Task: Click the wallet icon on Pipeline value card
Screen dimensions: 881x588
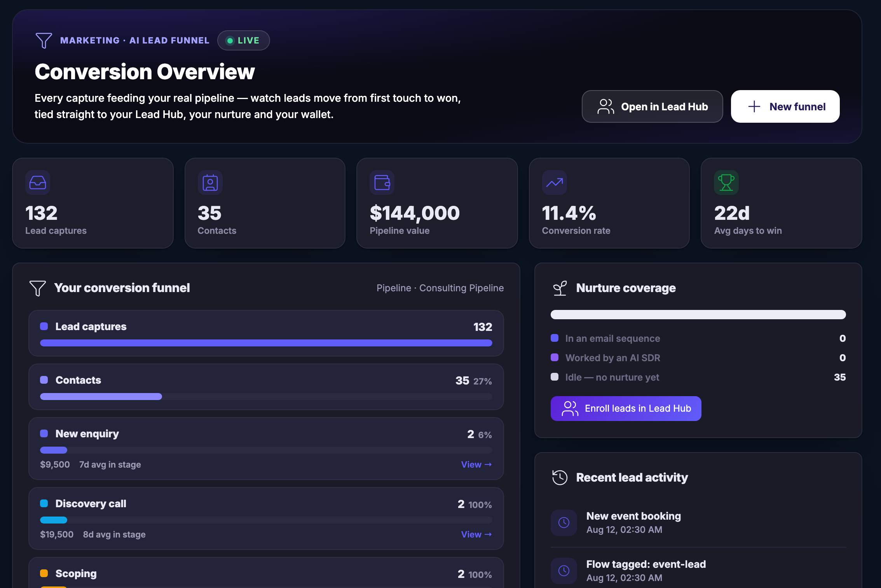Action: [x=382, y=183]
